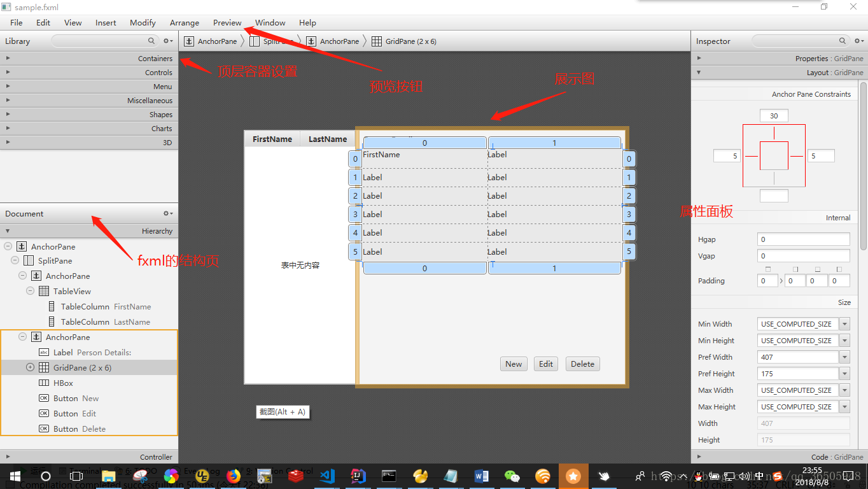This screenshot has height=489, width=868.
Task: Click the TableColumn FirstName icon in Hierarchy
Action: point(52,307)
